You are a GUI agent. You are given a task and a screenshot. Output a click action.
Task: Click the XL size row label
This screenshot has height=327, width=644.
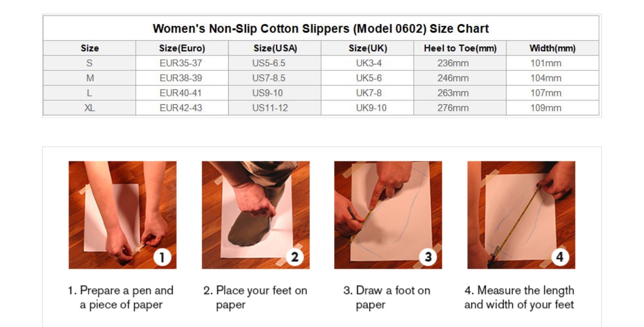(89, 108)
